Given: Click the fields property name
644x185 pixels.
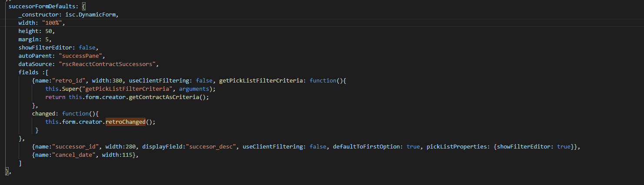Looking at the screenshot, I should click(28, 73).
